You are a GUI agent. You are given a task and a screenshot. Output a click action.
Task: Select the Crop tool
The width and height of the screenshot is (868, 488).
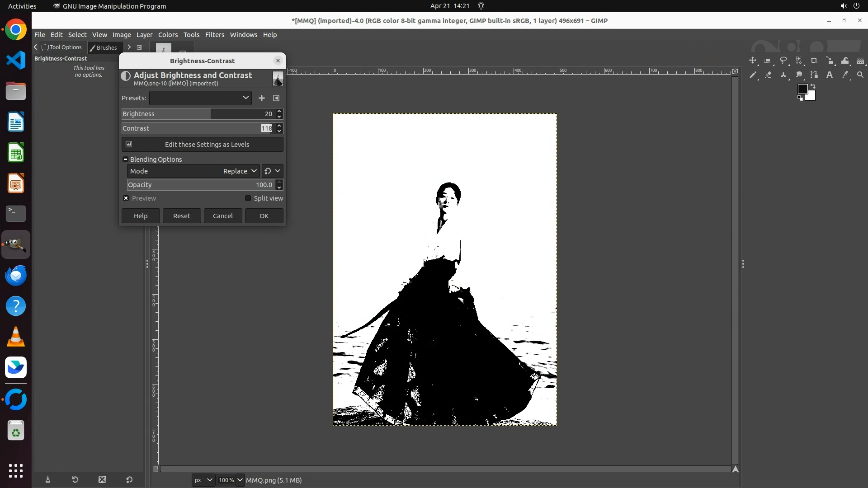click(814, 61)
